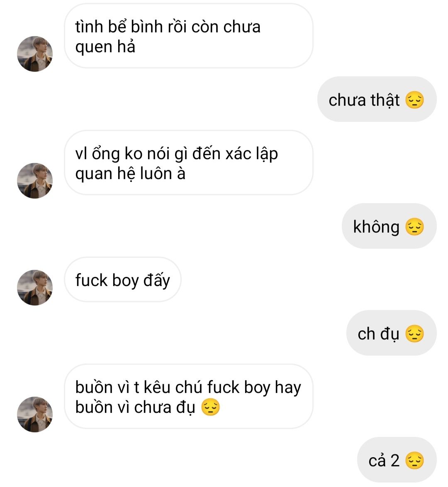Tap the 'vl ổng ko nói gì' message bubble
Screen dimensions: 448x487
pyautogui.click(x=188, y=163)
